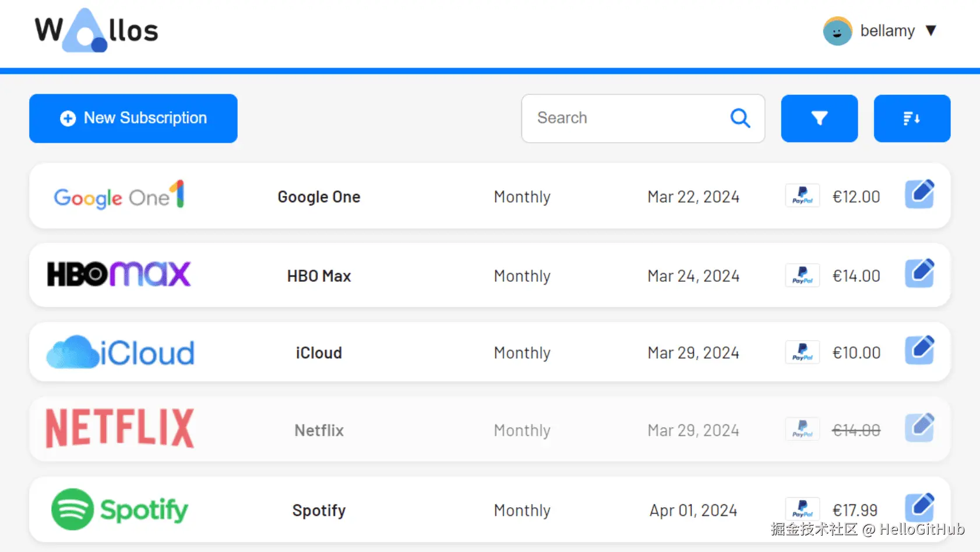The image size is (980, 552).
Task: Select the Netflix subscription name
Action: 319,430
